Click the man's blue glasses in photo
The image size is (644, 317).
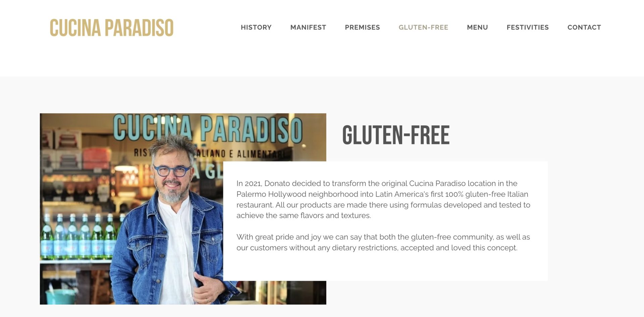tap(172, 171)
